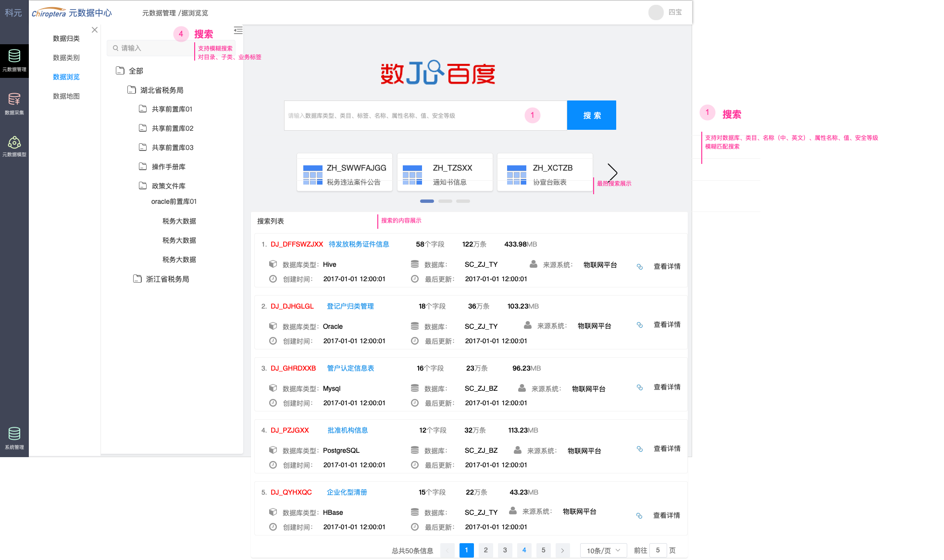The width and height of the screenshot is (944, 560).
Task: Click folder icon beside 操作手册库
Action: tap(143, 166)
